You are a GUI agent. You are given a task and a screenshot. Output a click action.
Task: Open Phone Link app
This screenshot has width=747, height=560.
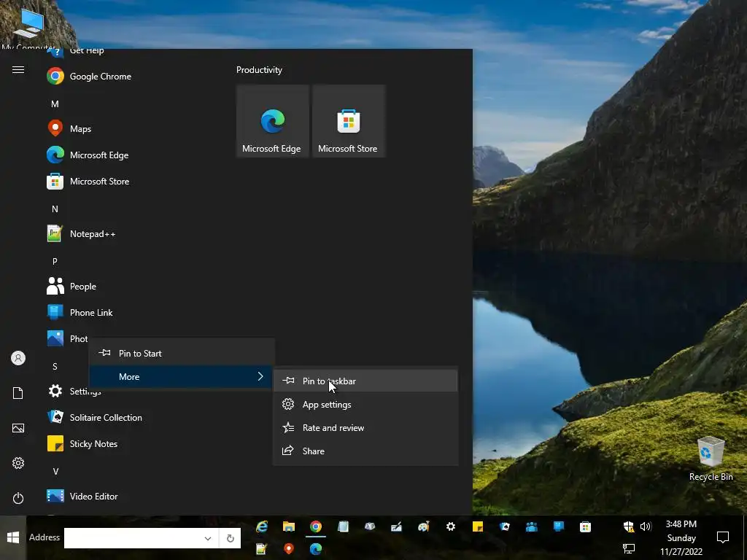(x=80, y=312)
